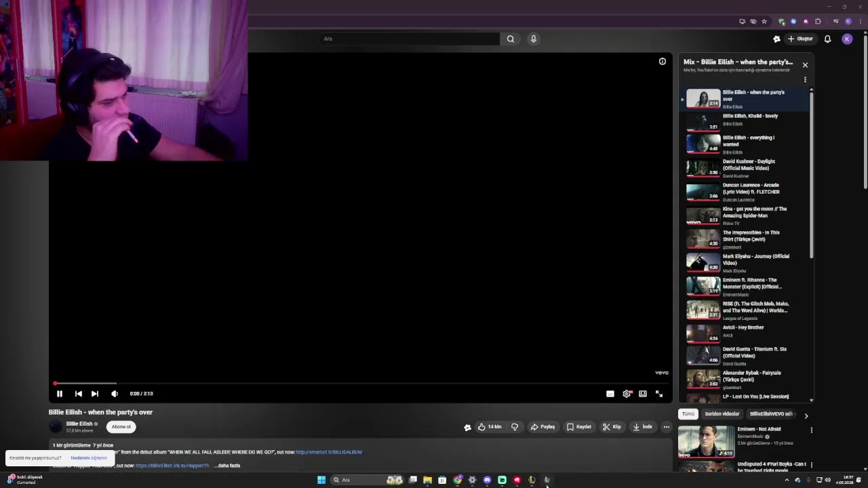
Task: Create a clip with the Klip button
Action: (x=612, y=427)
